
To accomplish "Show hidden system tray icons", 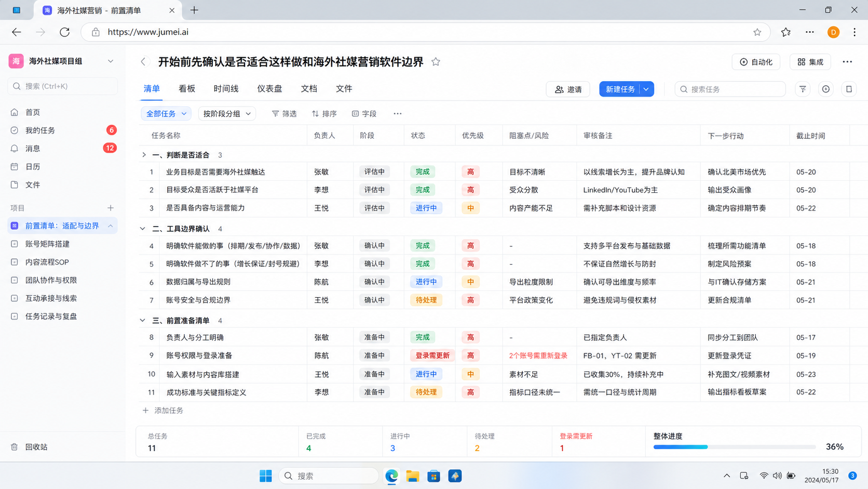I will click(x=727, y=475).
